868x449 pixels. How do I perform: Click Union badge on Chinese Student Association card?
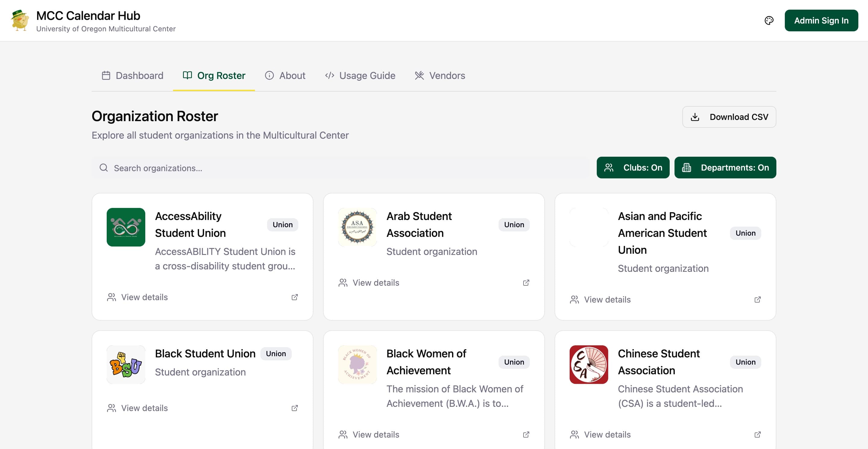pos(745,362)
